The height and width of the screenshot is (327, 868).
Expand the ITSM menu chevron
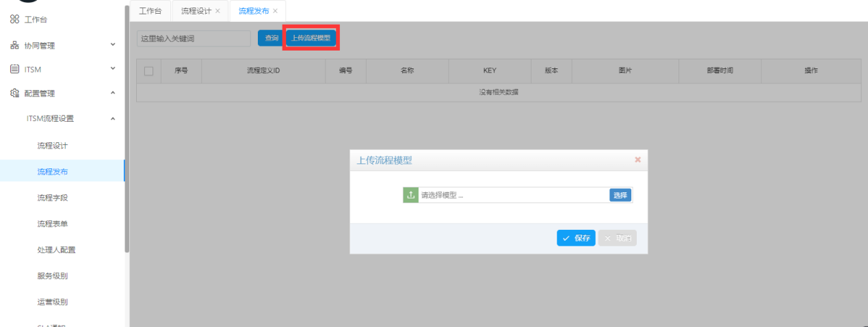point(113,69)
